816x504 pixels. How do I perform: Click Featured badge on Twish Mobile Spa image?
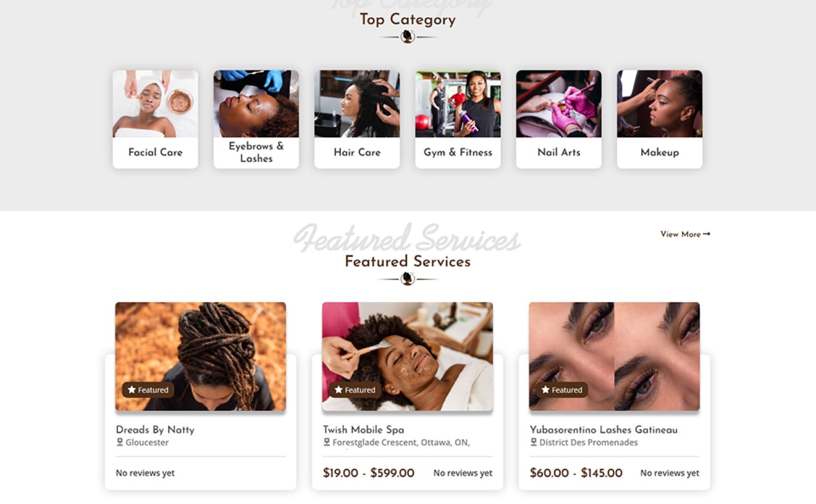(x=355, y=389)
